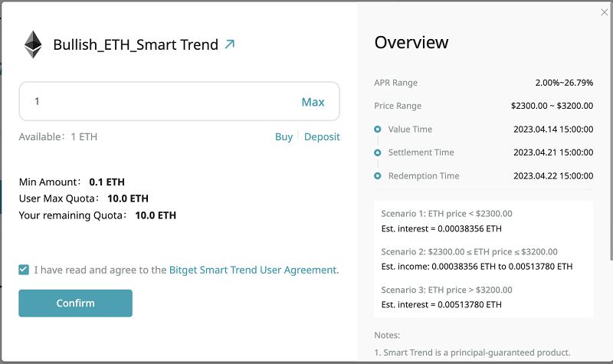The height and width of the screenshot is (364, 613).
Task: Focus the amount input field showing 1
Action: (179, 102)
